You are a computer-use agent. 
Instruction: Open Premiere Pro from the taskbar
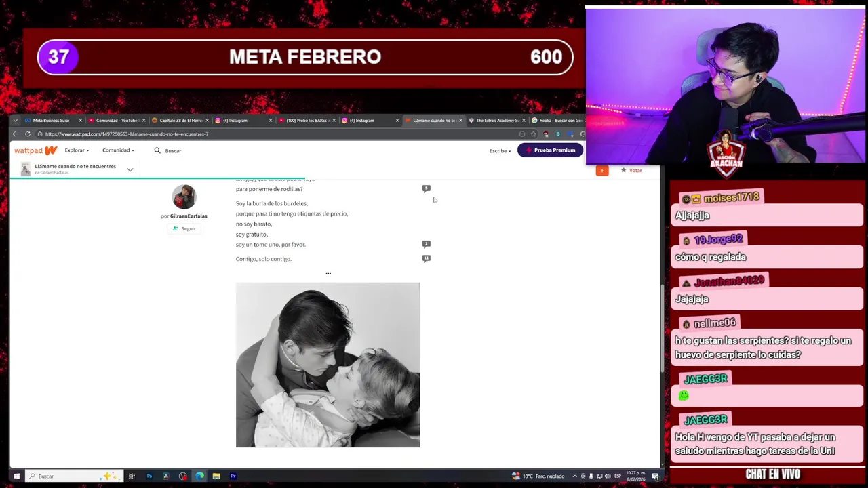233,476
